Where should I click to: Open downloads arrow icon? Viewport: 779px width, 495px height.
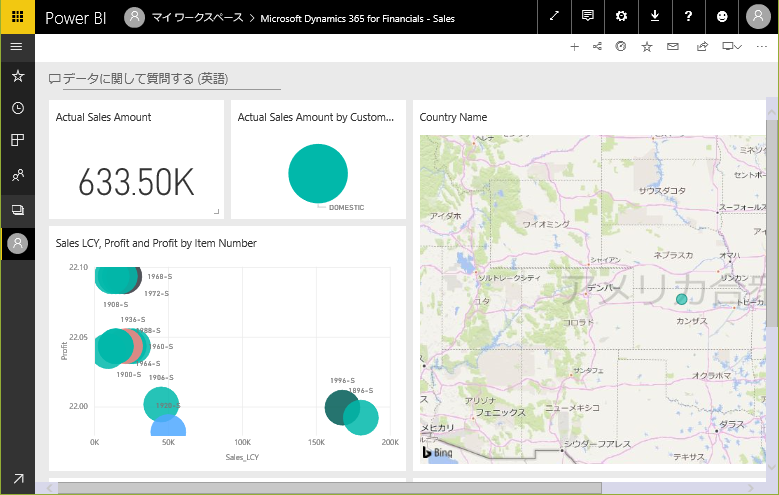pyautogui.click(x=655, y=16)
